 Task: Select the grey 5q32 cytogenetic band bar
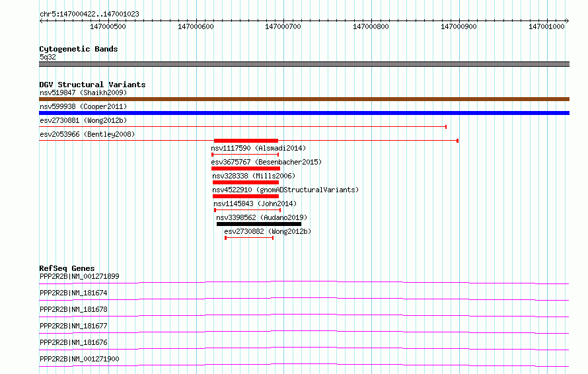click(x=304, y=64)
